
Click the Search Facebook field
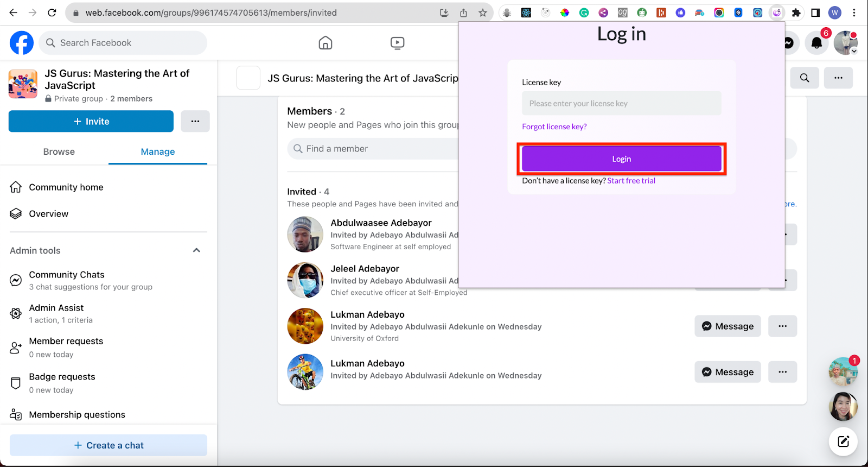click(x=123, y=42)
